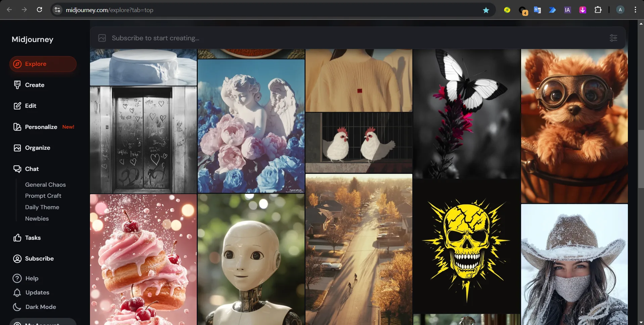Open the browser Extensions puzzle menu
The height and width of the screenshot is (325, 644).
[x=598, y=10]
